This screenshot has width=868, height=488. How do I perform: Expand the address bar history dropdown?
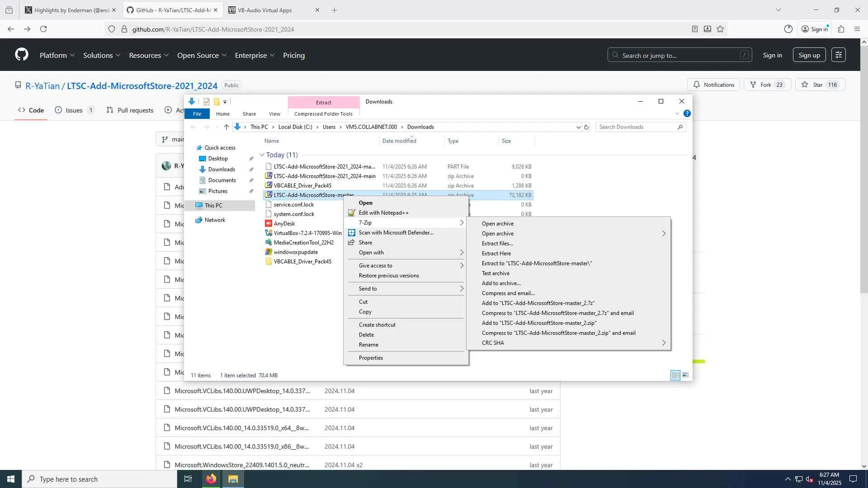point(578,127)
